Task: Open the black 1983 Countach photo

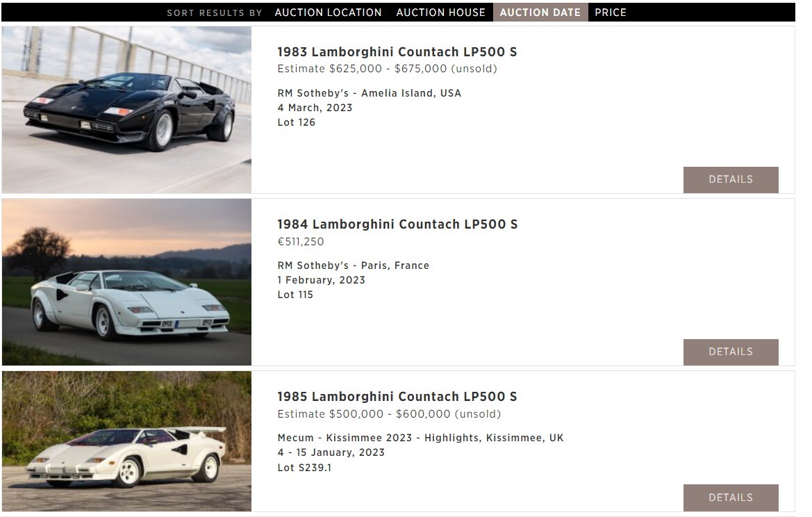Action: 126,110
